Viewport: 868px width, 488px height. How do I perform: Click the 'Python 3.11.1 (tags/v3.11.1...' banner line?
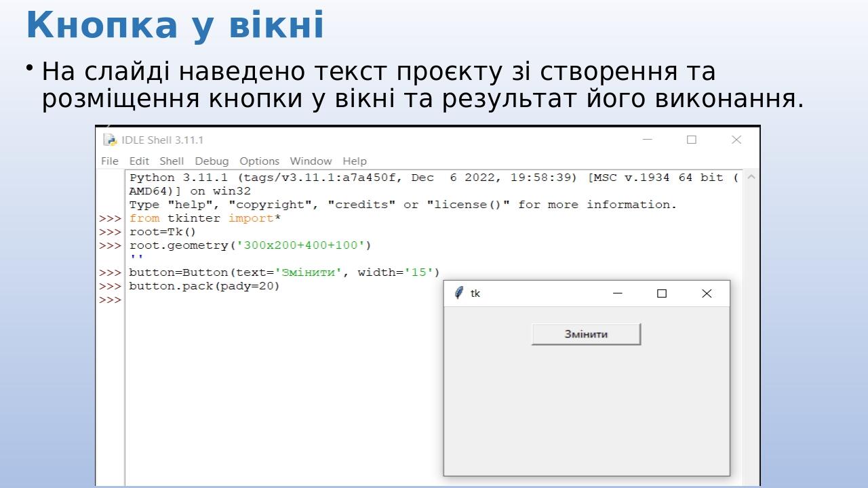(434, 178)
